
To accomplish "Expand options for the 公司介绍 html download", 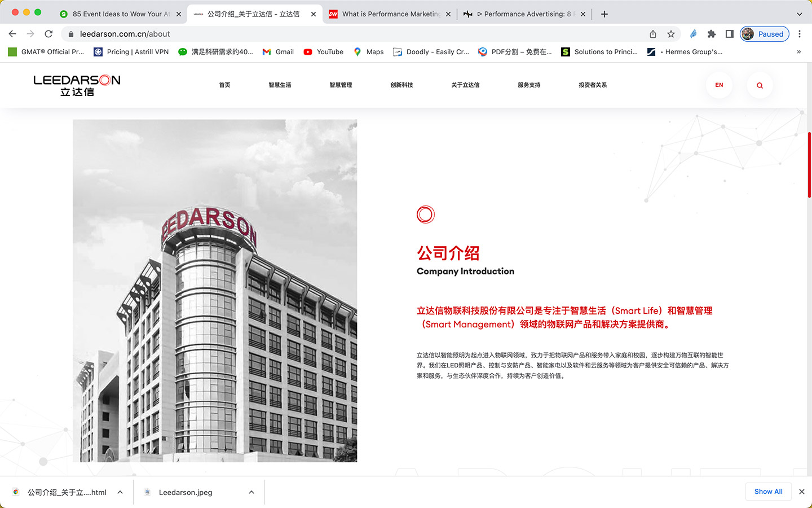I will [120, 492].
